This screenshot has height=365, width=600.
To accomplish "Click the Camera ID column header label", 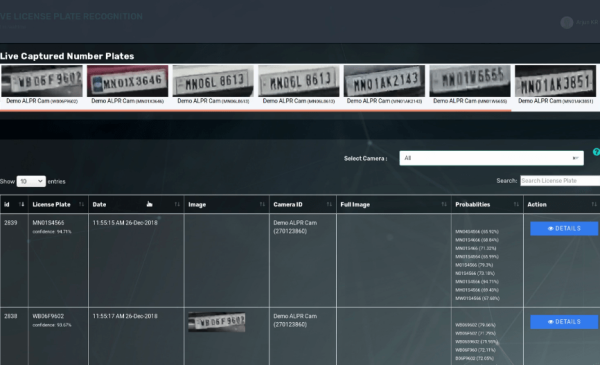I will 288,204.
